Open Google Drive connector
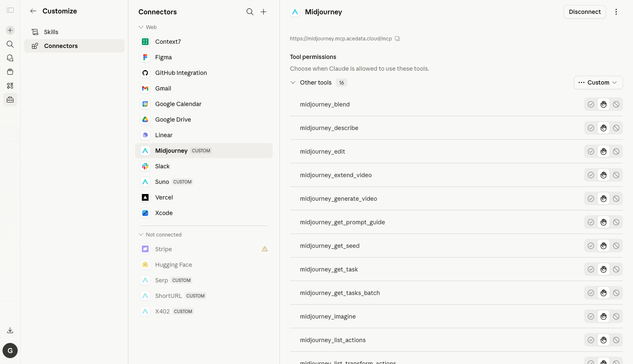633x364 pixels. point(204,120)
